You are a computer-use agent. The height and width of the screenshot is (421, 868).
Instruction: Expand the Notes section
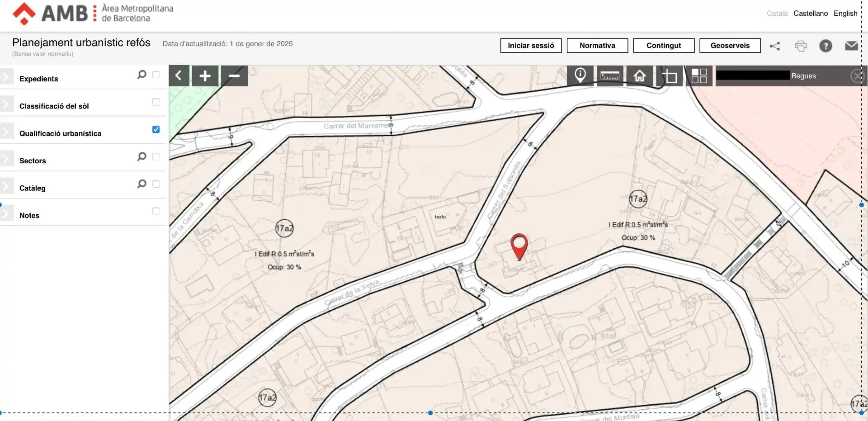(7, 213)
